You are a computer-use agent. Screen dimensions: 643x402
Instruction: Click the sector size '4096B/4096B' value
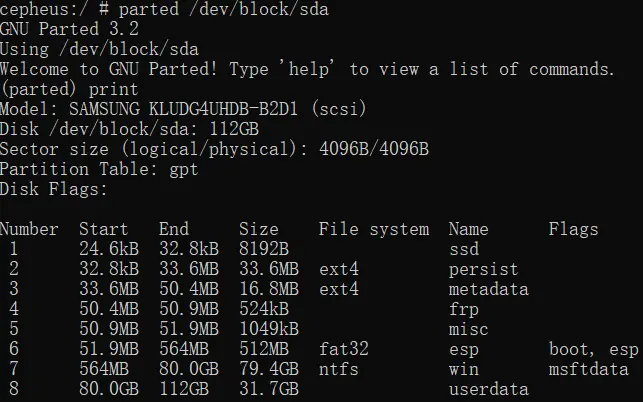(374, 149)
